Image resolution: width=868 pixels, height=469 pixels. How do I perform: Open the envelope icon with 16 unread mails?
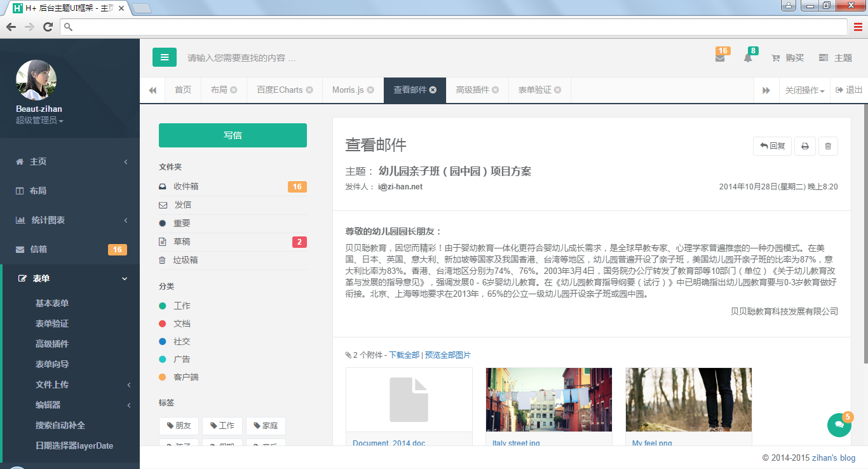point(720,58)
